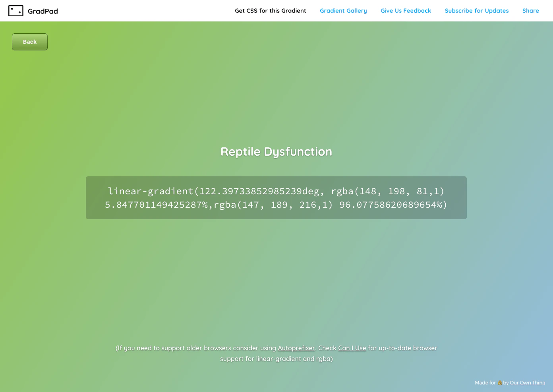The height and width of the screenshot is (392, 553).
Task: Open Get CSS for this Gradient
Action: [x=270, y=11]
